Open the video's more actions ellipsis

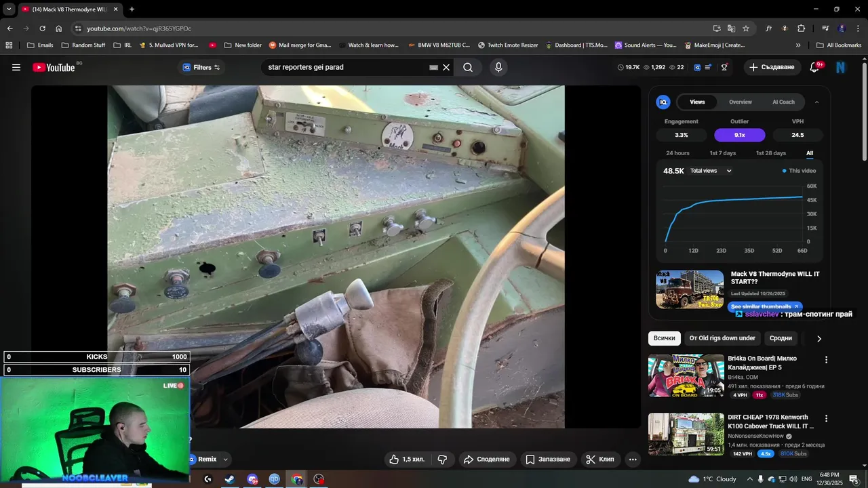click(x=633, y=460)
